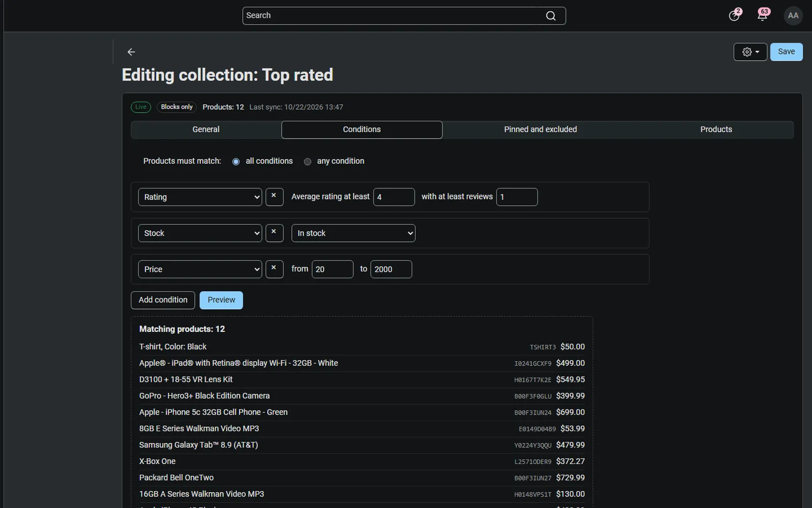Click the TSHIRT3 product code
The width and height of the screenshot is (812, 508).
click(x=543, y=347)
